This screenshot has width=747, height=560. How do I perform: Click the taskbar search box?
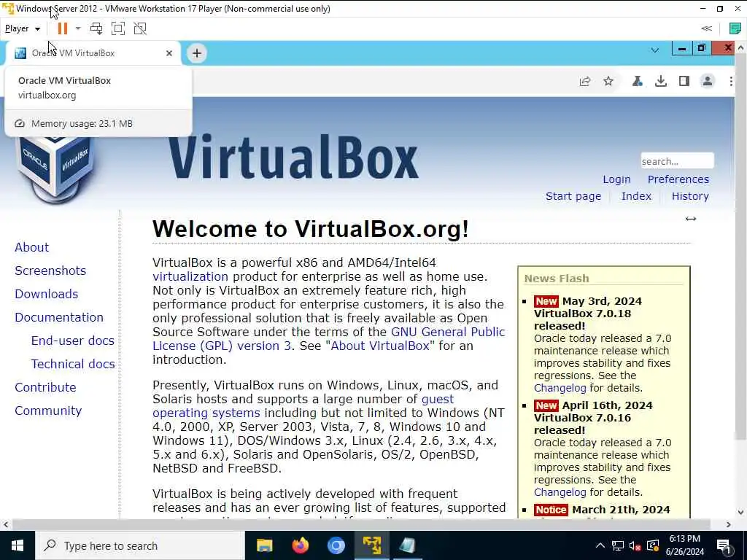tap(140, 545)
